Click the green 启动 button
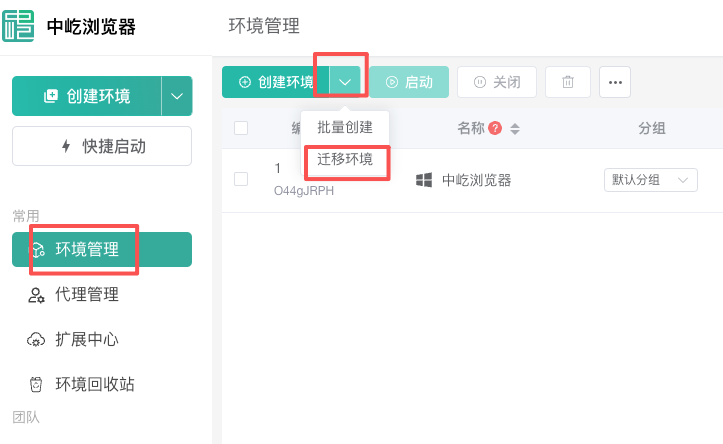723x444 pixels. coord(409,82)
